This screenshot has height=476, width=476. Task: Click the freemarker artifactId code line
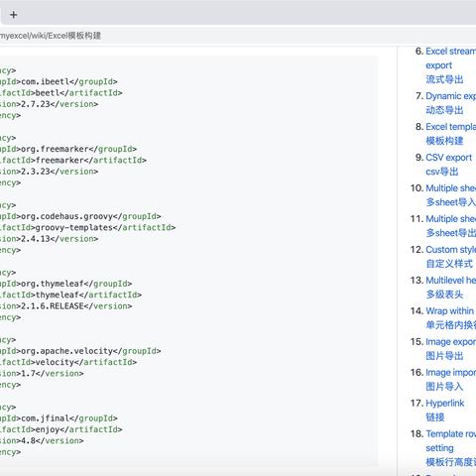click(73, 161)
